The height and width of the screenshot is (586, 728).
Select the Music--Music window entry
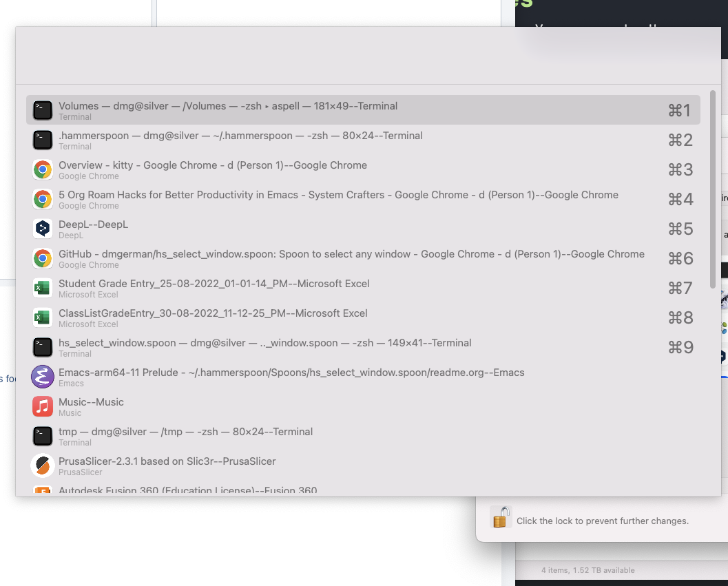coord(363,407)
